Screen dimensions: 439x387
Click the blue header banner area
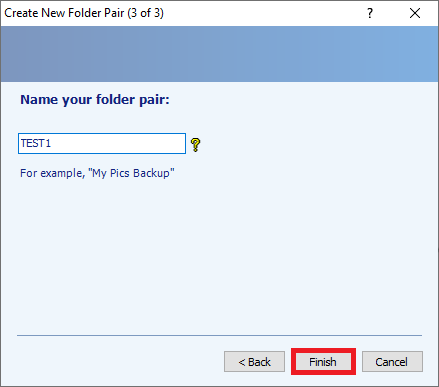(219, 54)
